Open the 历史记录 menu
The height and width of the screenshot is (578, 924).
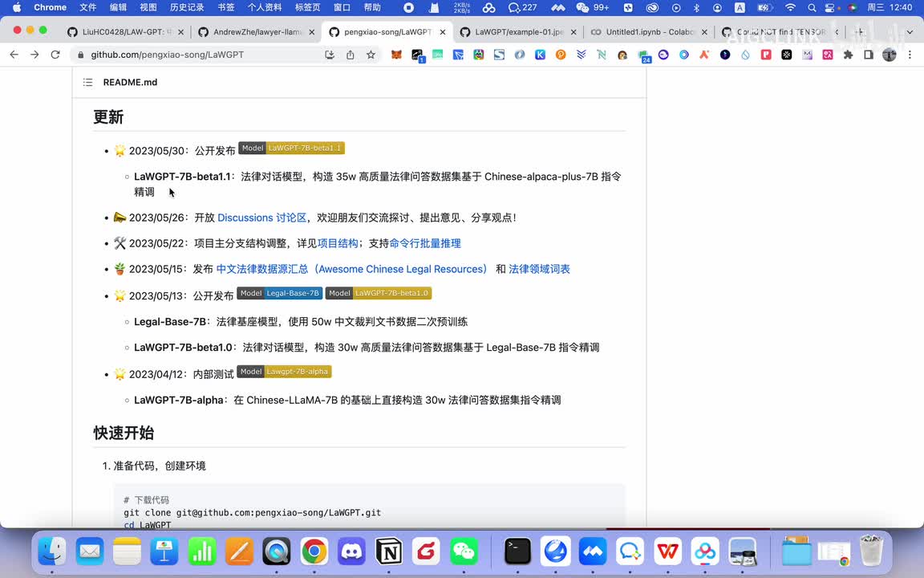pos(187,7)
